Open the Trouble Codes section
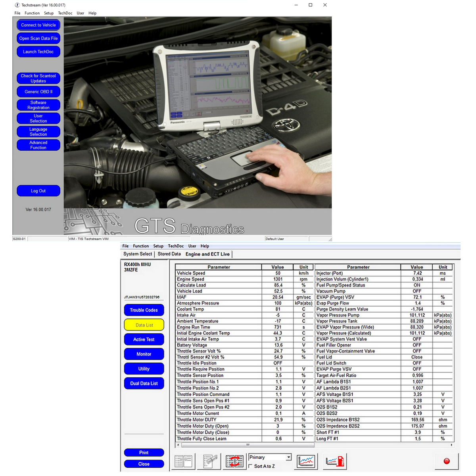Image resolution: width=476 pixels, height=476 pixels. (x=144, y=310)
